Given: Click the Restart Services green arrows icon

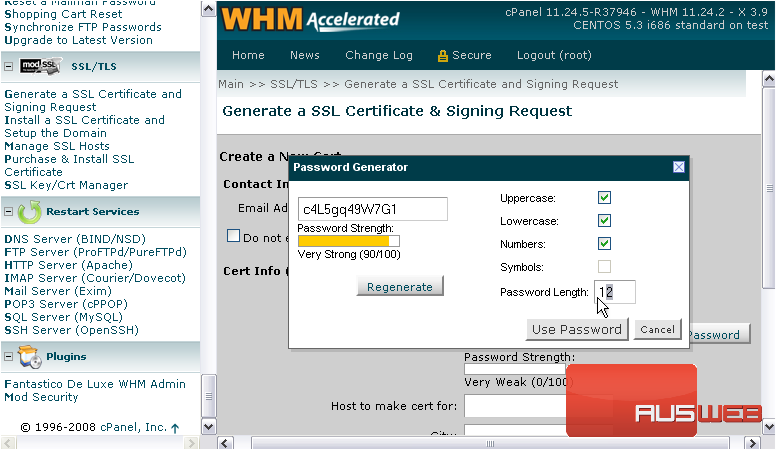Looking at the screenshot, I should [x=29, y=212].
